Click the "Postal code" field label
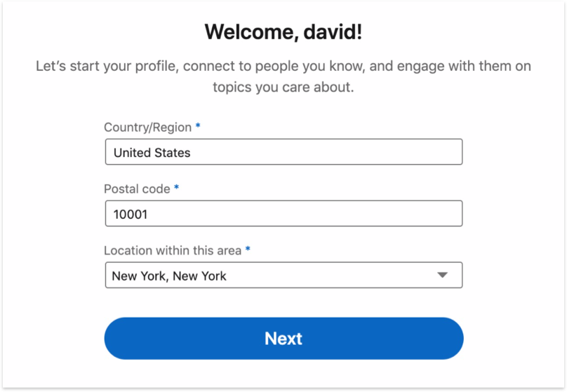 click(x=137, y=189)
